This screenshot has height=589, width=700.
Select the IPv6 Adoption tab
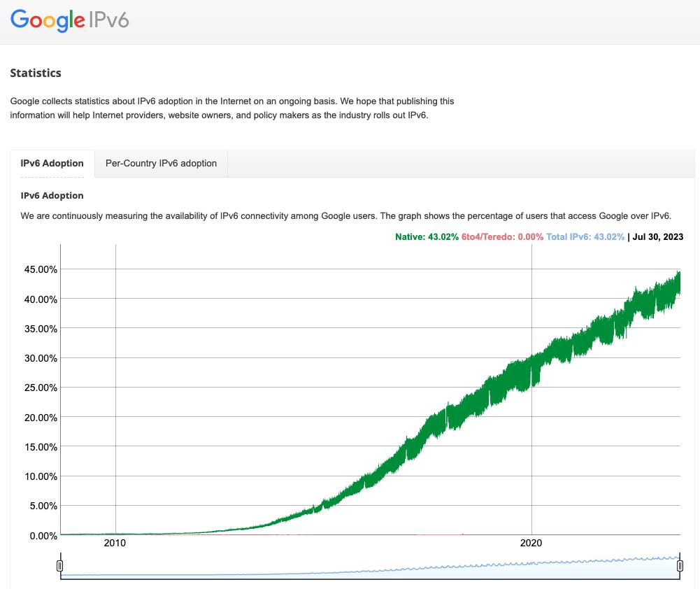coord(52,164)
